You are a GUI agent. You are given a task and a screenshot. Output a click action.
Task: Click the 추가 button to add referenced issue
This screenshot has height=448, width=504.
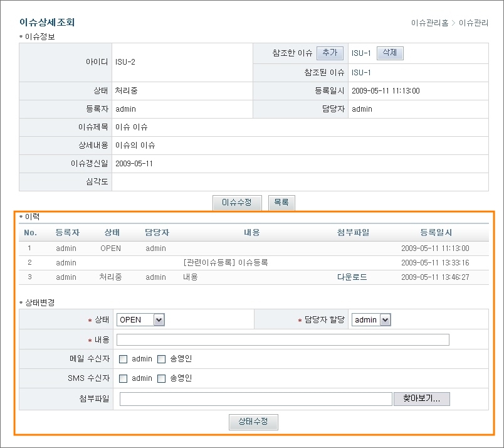click(329, 53)
